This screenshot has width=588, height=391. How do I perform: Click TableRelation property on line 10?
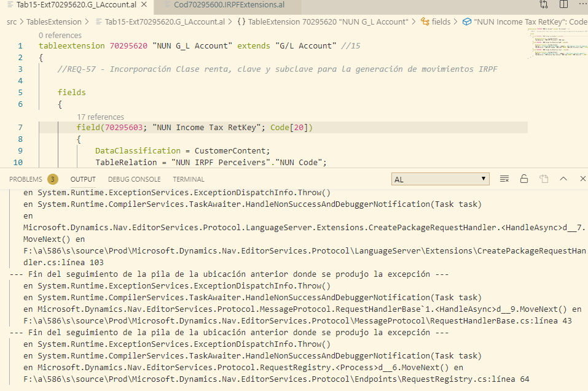(x=126, y=162)
